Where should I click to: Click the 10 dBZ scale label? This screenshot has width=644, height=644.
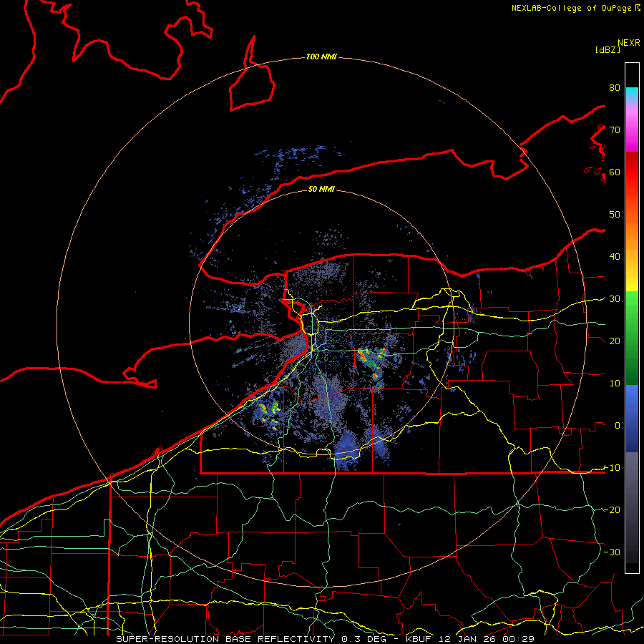point(615,384)
